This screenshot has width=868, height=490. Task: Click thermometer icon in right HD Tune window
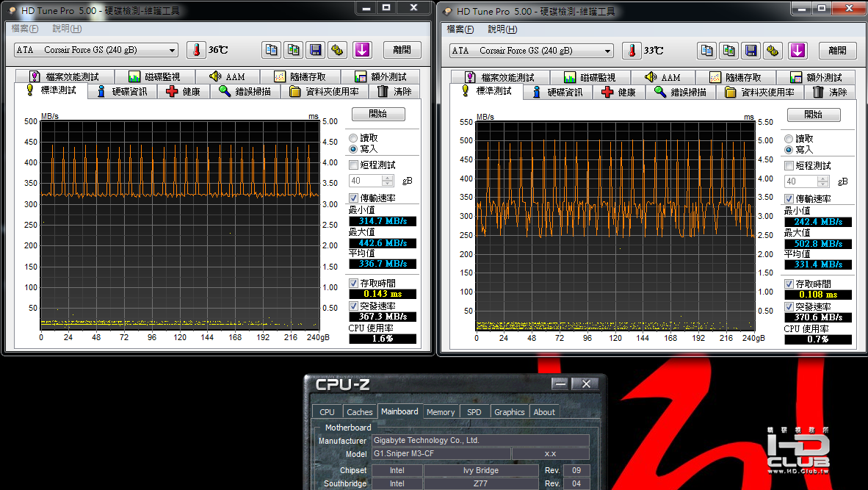pos(632,51)
